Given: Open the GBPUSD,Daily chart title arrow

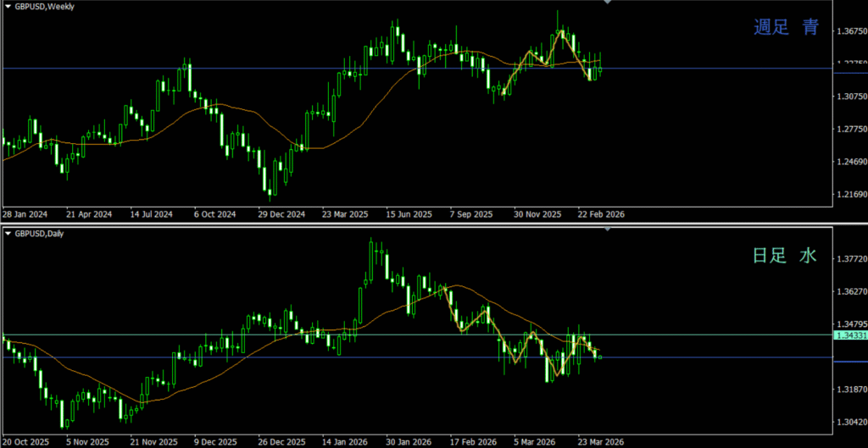Looking at the screenshot, I should (x=7, y=231).
